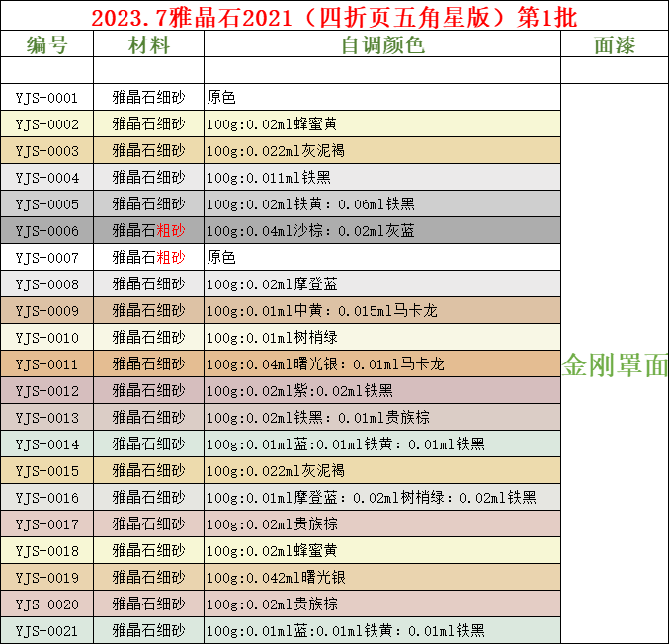Click the cell 'YJS-0009'

46,311
